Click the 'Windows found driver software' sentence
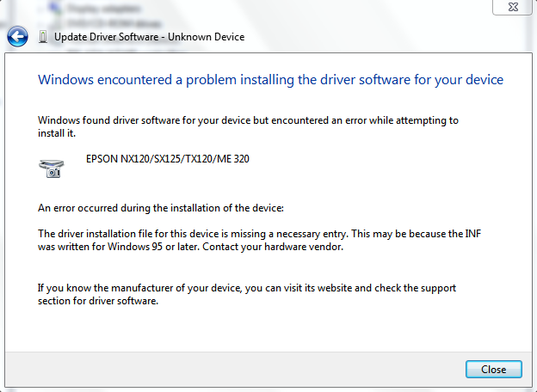The width and height of the screenshot is (537, 392). pyautogui.click(x=248, y=120)
